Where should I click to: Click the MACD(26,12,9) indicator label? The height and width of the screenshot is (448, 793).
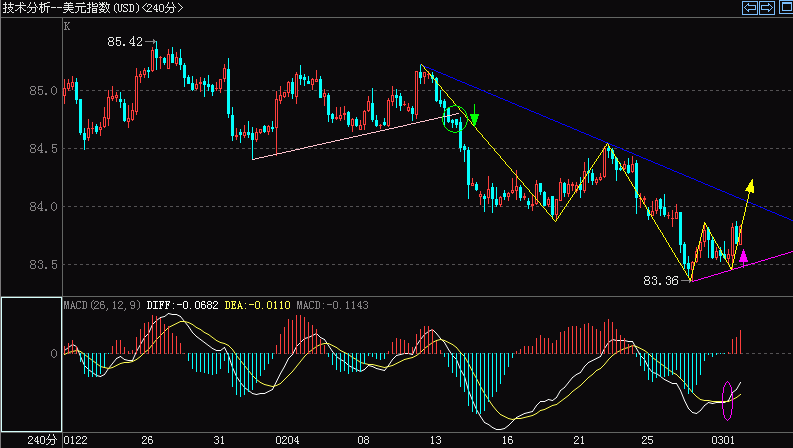[103, 305]
